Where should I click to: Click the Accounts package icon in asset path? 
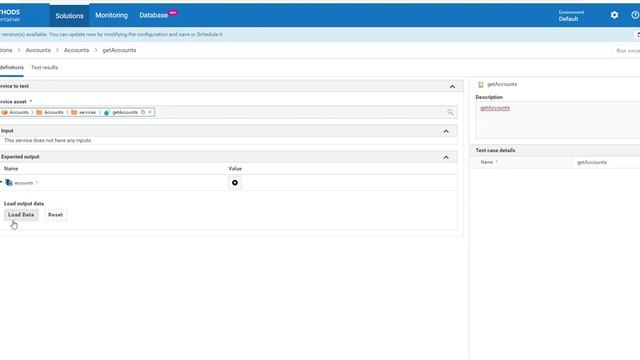click(4, 112)
